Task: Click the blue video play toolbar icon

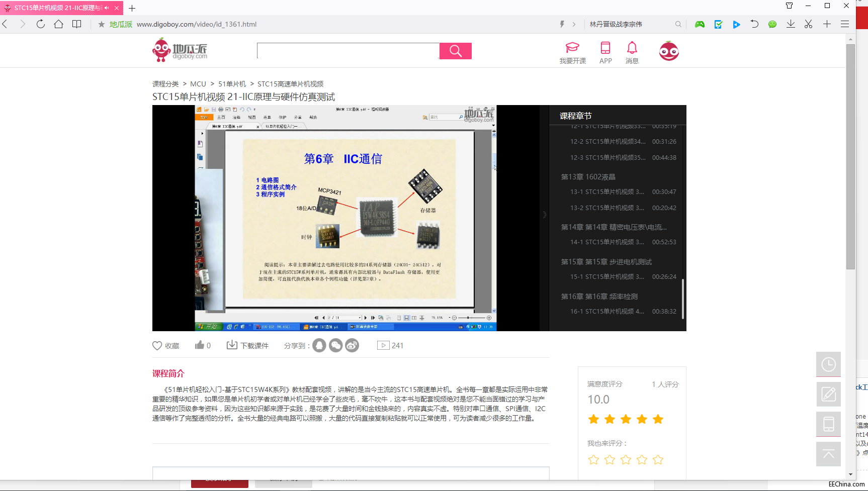Action: (x=736, y=24)
